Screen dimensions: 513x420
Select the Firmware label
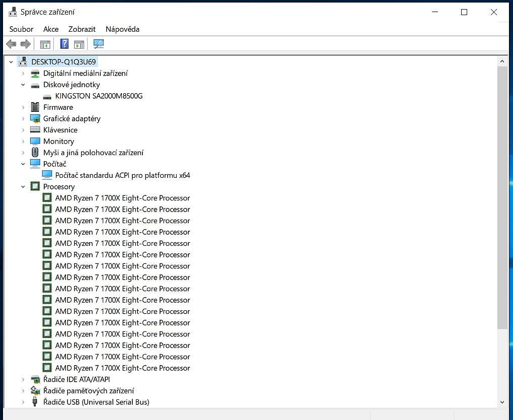(x=58, y=107)
